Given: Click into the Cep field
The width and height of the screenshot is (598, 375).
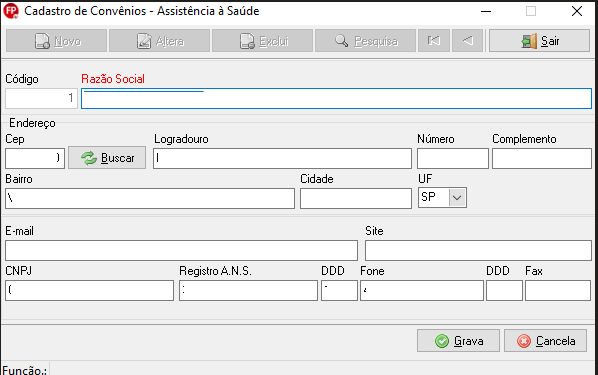Looking at the screenshot, I should pyautogui.click(x=35, y=158).
